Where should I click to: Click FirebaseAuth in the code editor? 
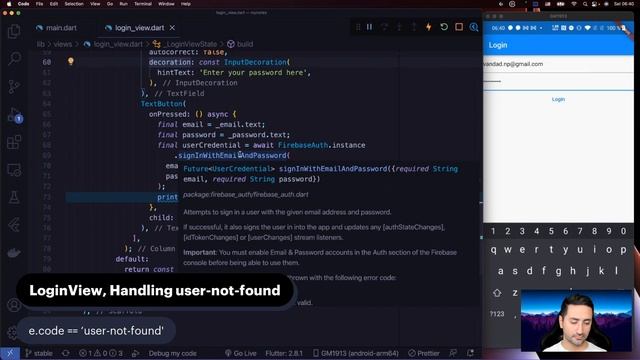303,145
